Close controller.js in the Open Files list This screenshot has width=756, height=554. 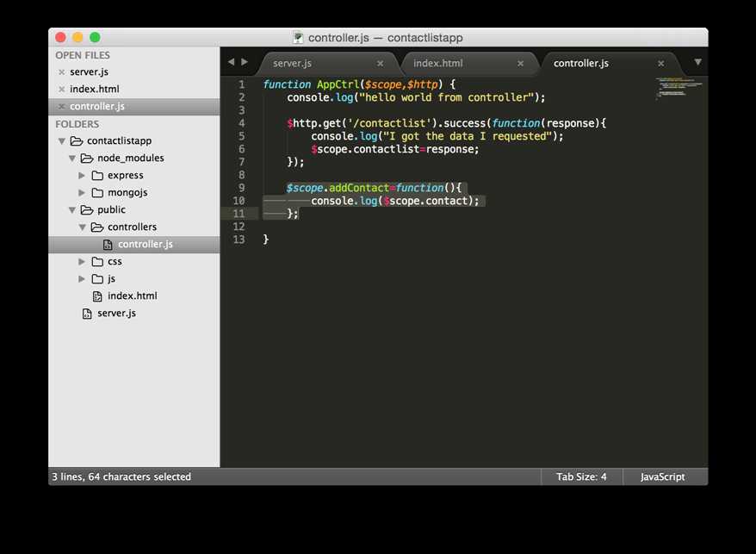tap(61, 106)
